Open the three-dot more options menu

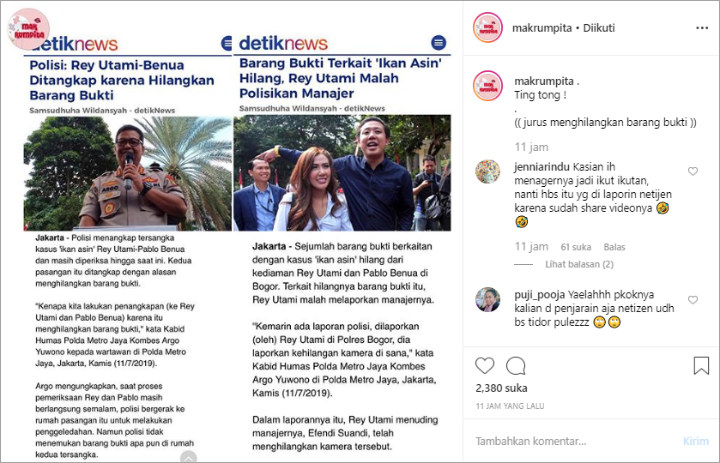click(702, 28)
